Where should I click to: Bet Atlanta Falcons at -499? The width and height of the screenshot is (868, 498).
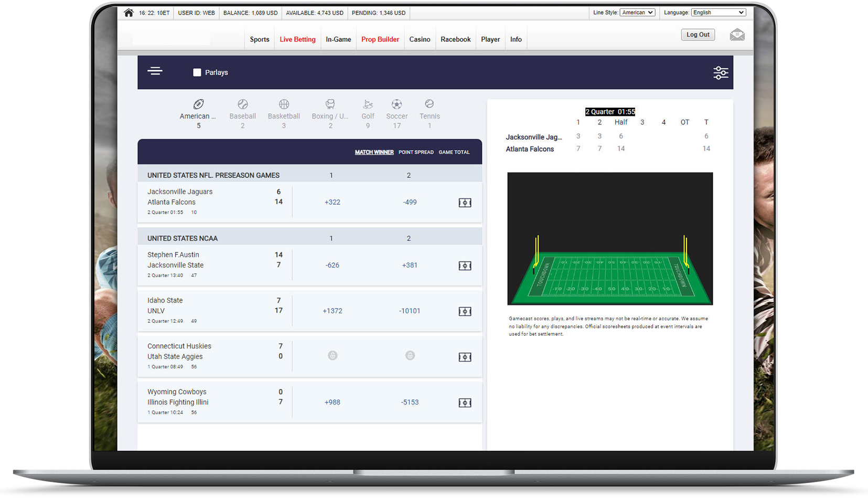pyautogui.click(x=410, y=202)
